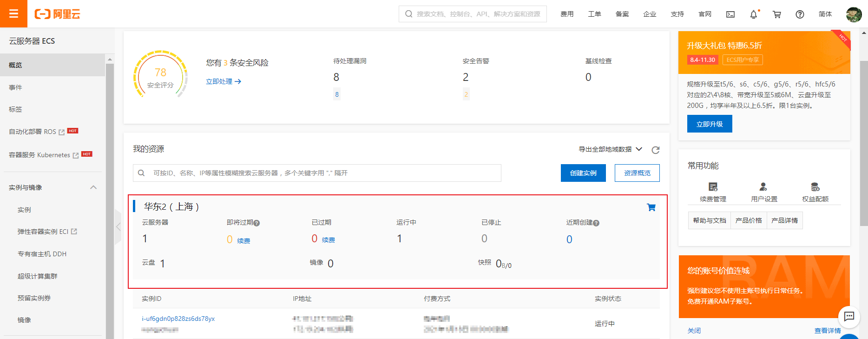Click 关闭 on the RAM banner
The width and height of the screenshot is (868, 339).
pyautogui.click(x=694, y=331)
